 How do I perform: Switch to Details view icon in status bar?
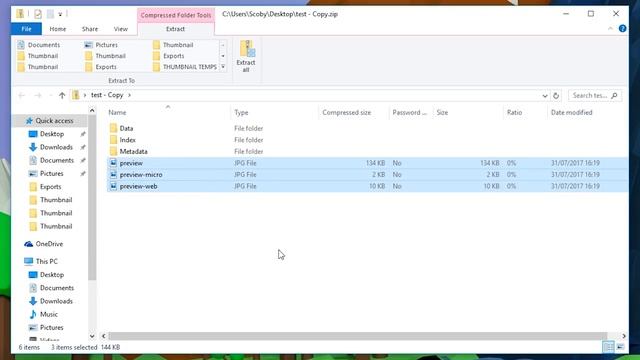608,347
